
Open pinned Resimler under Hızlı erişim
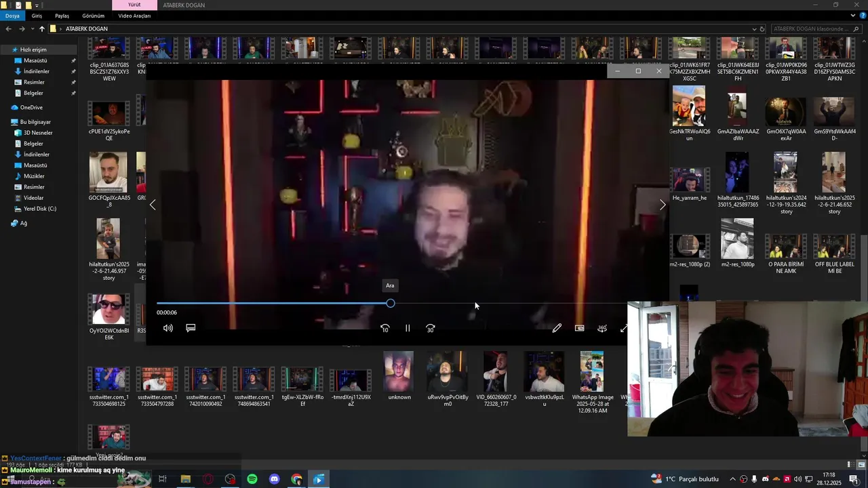(x=34, y=82)
